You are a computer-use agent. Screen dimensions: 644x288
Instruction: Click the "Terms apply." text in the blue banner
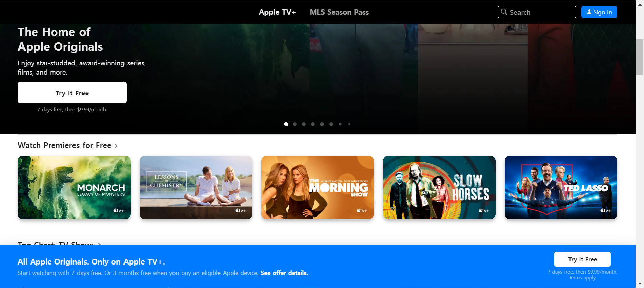point(583,278)
